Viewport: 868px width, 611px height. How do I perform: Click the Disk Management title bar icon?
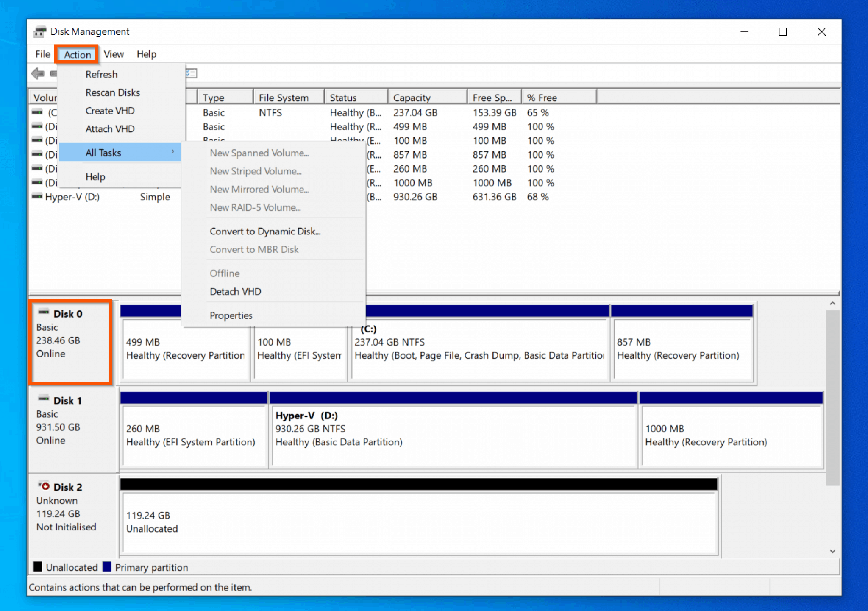coord(40,31)
